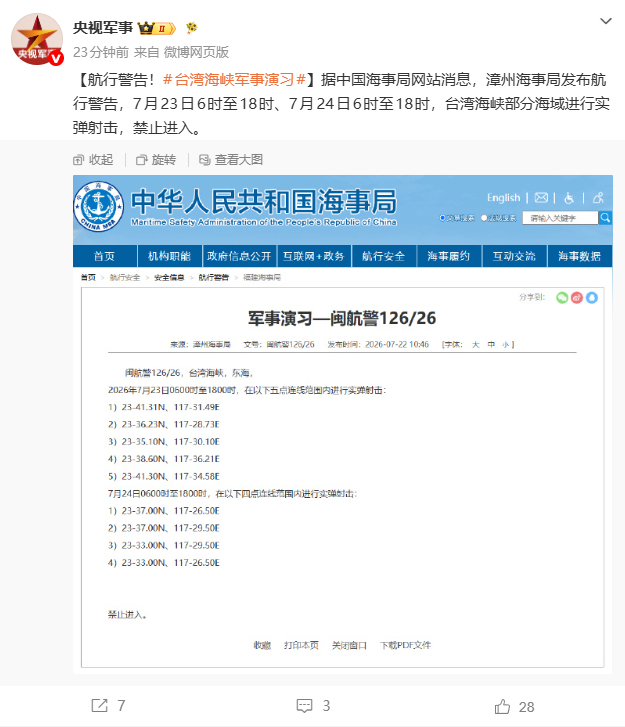Rotate the image with 旋转
Image resolution: width=625 pixels, height=727 pixels.
[156, 159]
